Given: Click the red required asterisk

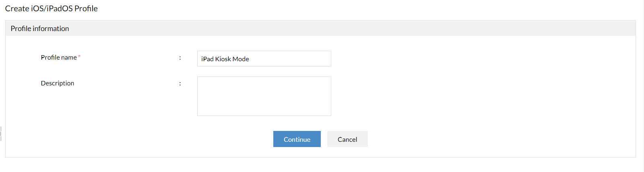Looking at the screenshot, I should tap(79, 56).
